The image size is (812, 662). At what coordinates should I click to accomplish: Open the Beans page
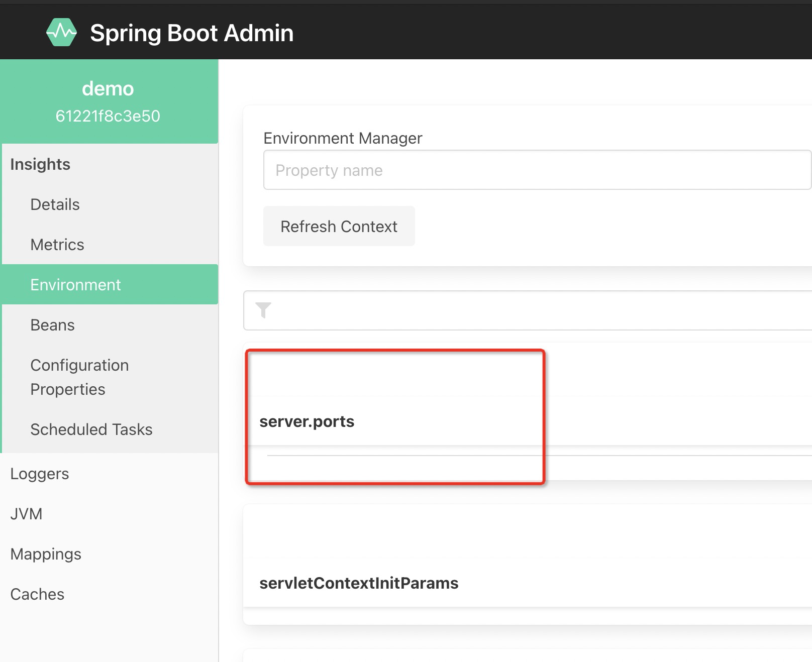pos(52,324)
